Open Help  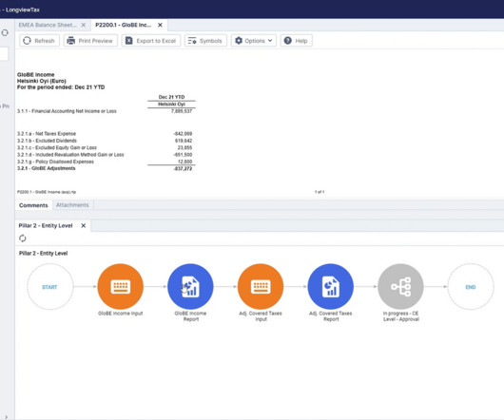(x=296, y=41)
